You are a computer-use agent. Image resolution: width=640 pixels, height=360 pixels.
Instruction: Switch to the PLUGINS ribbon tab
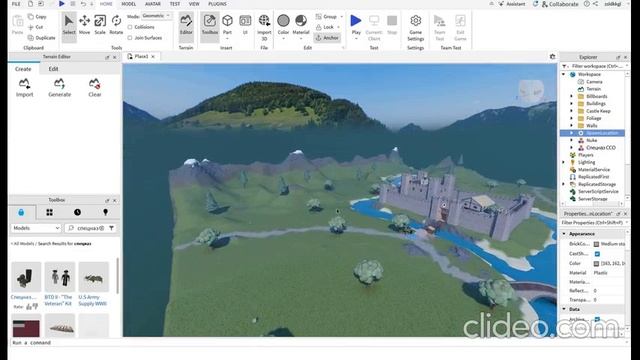(x=218, y=4)
